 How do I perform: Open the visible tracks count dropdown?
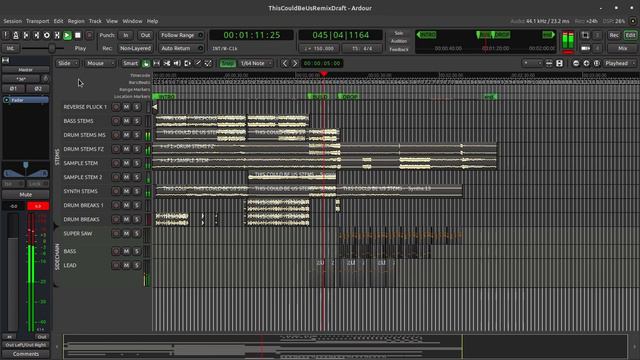pos(532,63)
